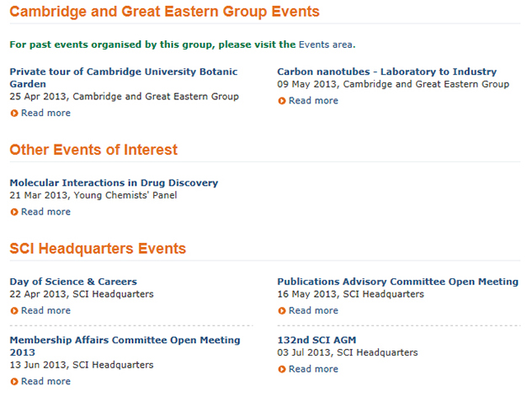532x396 pixels.
Task: Click orange arrow icon under Membership Affairs Committee
Action: click(14, 382)
